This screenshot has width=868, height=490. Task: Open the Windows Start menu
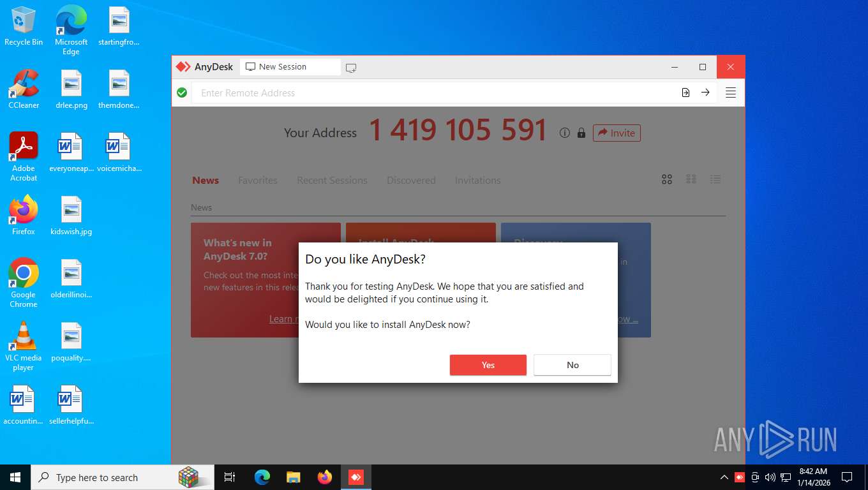(15, 477)
